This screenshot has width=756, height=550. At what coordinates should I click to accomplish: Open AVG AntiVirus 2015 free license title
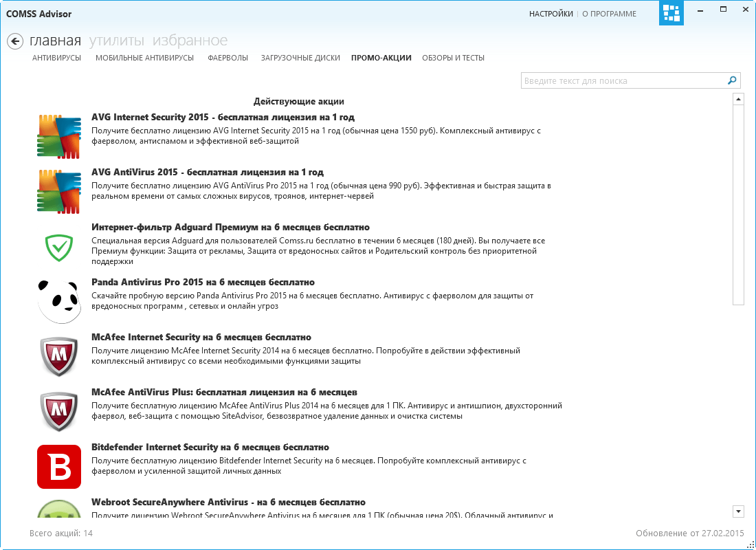[208, 173]
